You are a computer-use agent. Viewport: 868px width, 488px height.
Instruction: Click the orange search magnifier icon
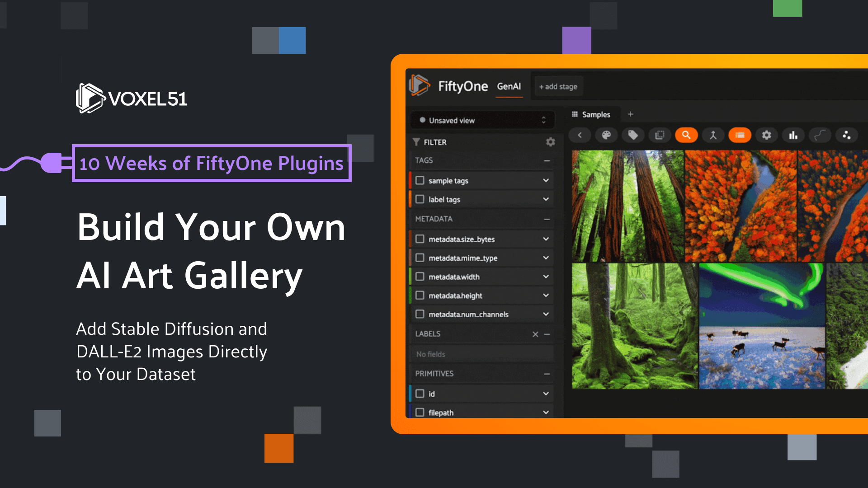pos(686,135)
